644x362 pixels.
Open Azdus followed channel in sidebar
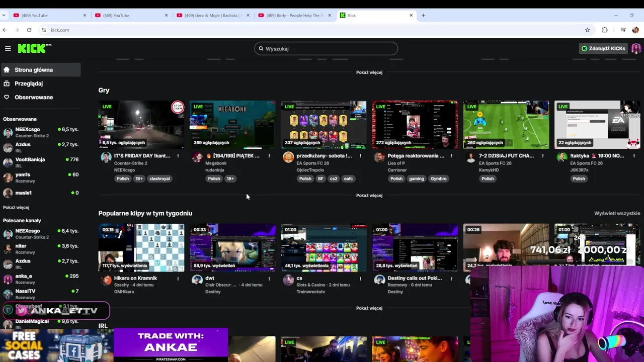coord(40,147)
